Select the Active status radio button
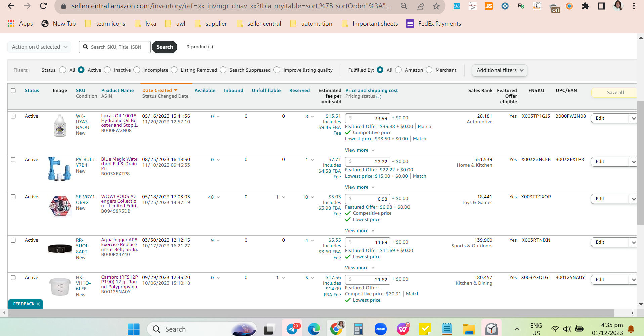The image size is (644, 336). coord(81,70)
